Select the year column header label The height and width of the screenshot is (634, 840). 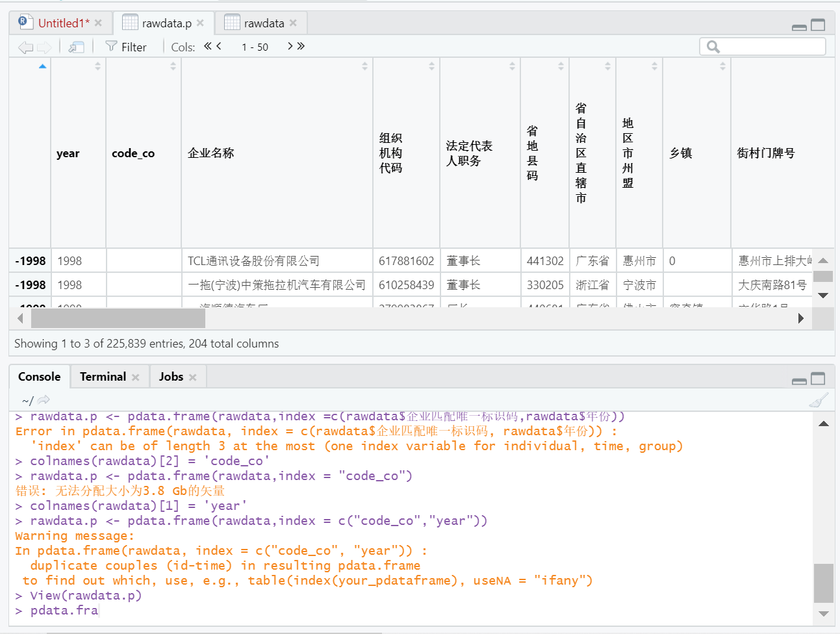click(x=68, y=153)
